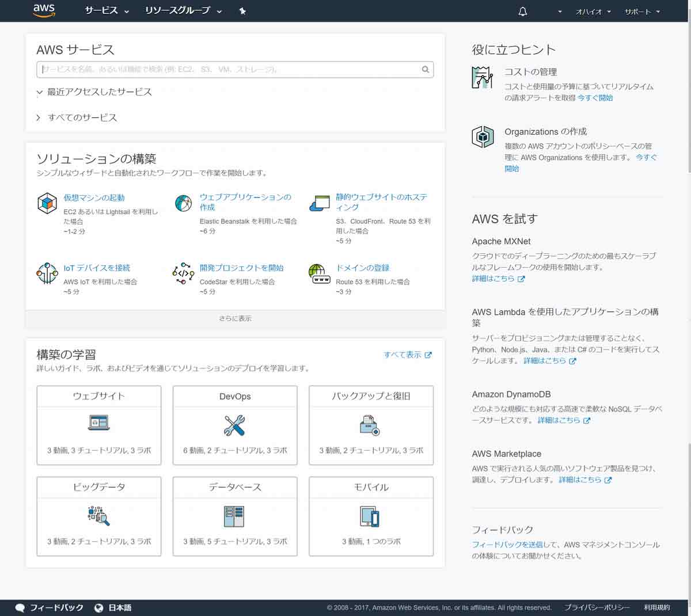
Task: Click the Organizations の作成 box icon
Action: point(483,137)
